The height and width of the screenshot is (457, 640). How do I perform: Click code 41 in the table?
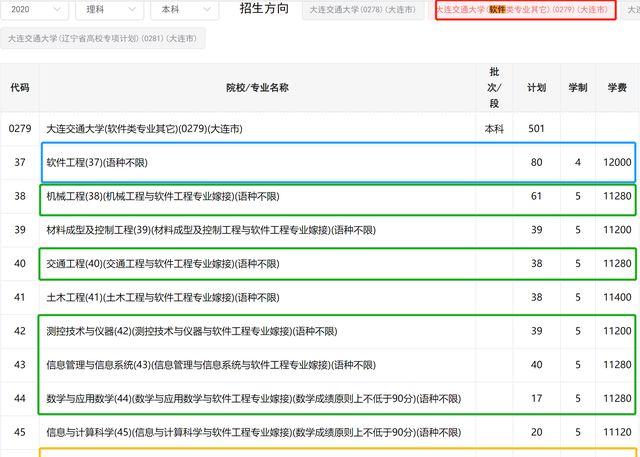20,297
